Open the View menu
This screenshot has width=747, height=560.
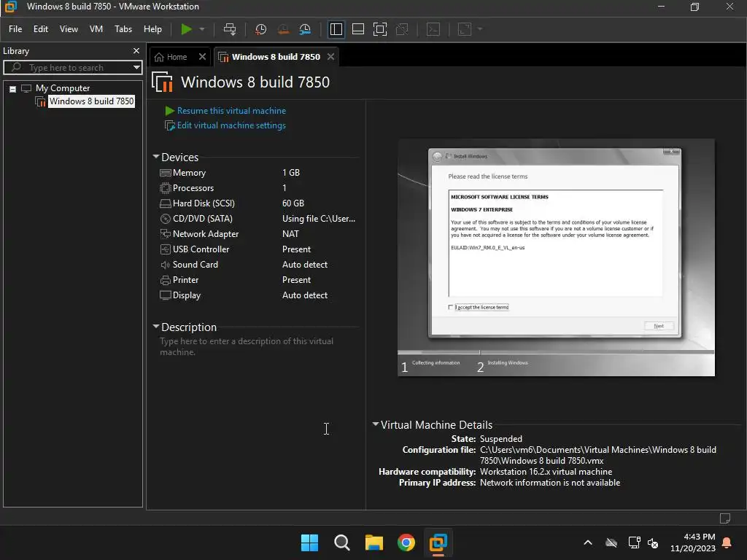click(69, 29)
